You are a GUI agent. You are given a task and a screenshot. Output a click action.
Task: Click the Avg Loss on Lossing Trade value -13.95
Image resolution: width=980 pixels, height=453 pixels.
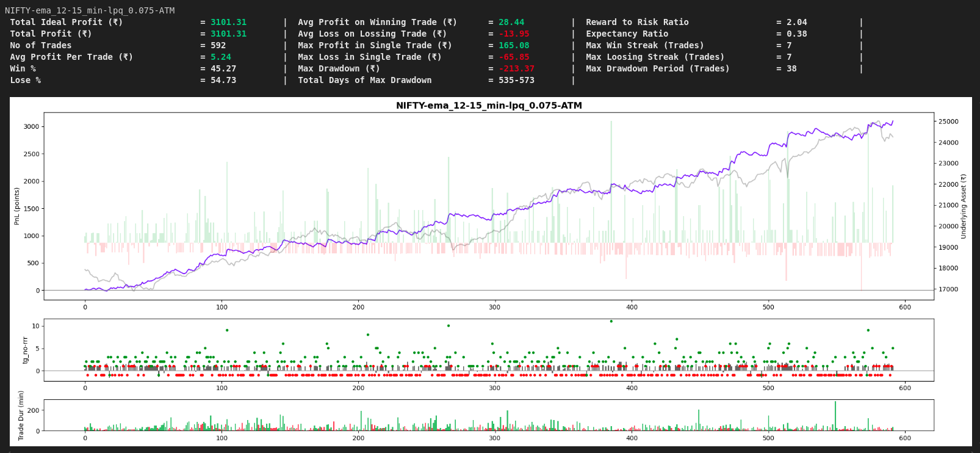pyautogui.click(x=514, y=34)
